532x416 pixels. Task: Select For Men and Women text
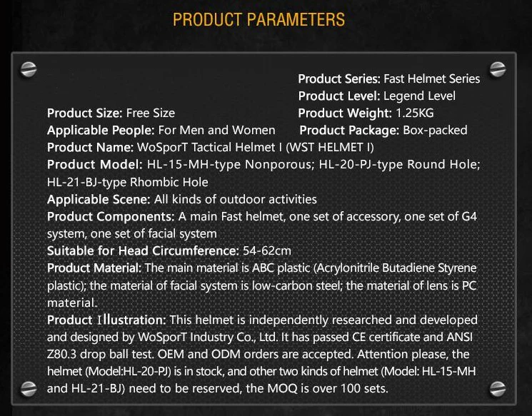[217, 130]
